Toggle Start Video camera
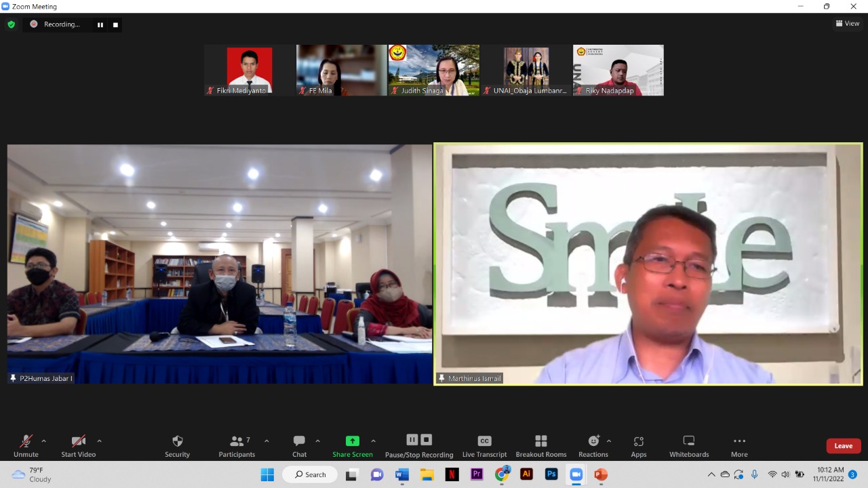Viewport: 868px width, 488px height. pyautogui.click(x=78, y=445)
